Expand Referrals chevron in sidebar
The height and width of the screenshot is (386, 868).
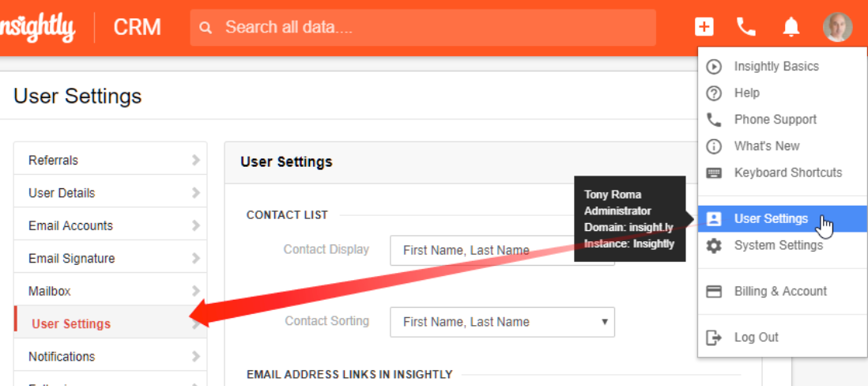[x=195, y=160]
